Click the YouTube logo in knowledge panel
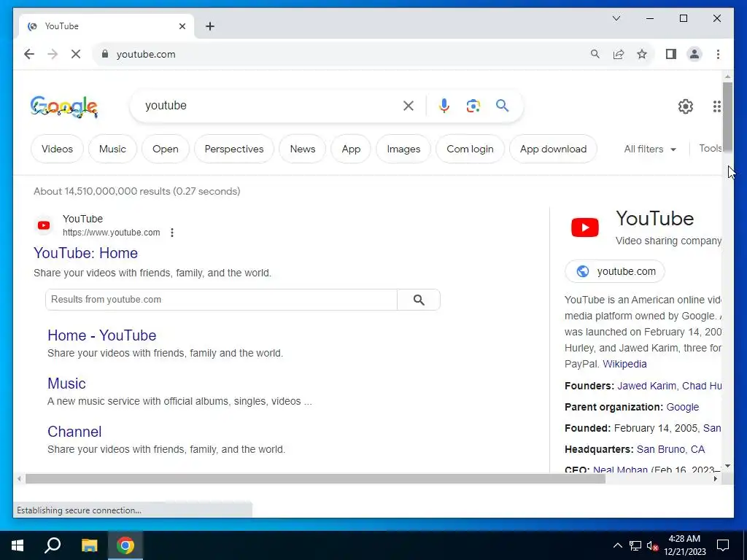 tap(585, 227)
